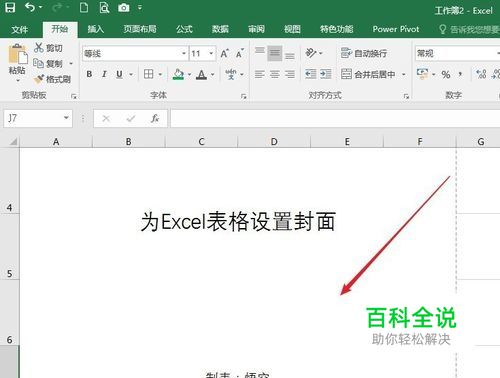Increase the indent
Image resolution: width=500 pixels, height=378 pixels.
point(326,74)
